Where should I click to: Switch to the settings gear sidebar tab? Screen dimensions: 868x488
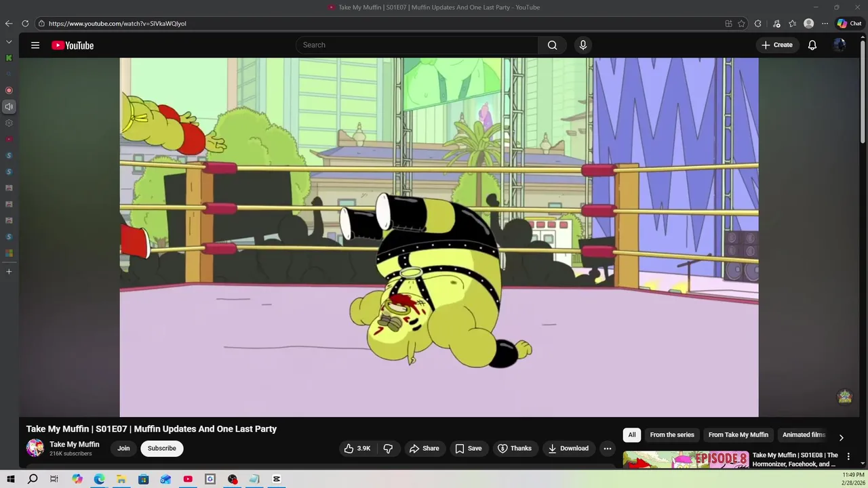[x=9, y=123]
